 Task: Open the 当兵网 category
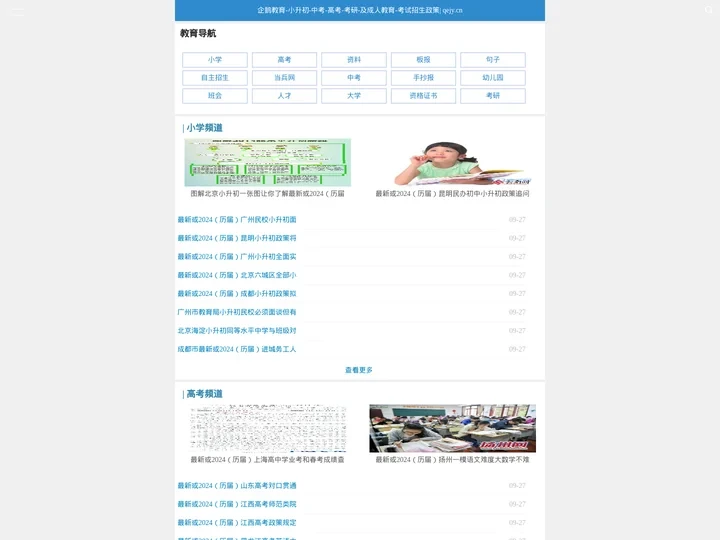point(284,78)
